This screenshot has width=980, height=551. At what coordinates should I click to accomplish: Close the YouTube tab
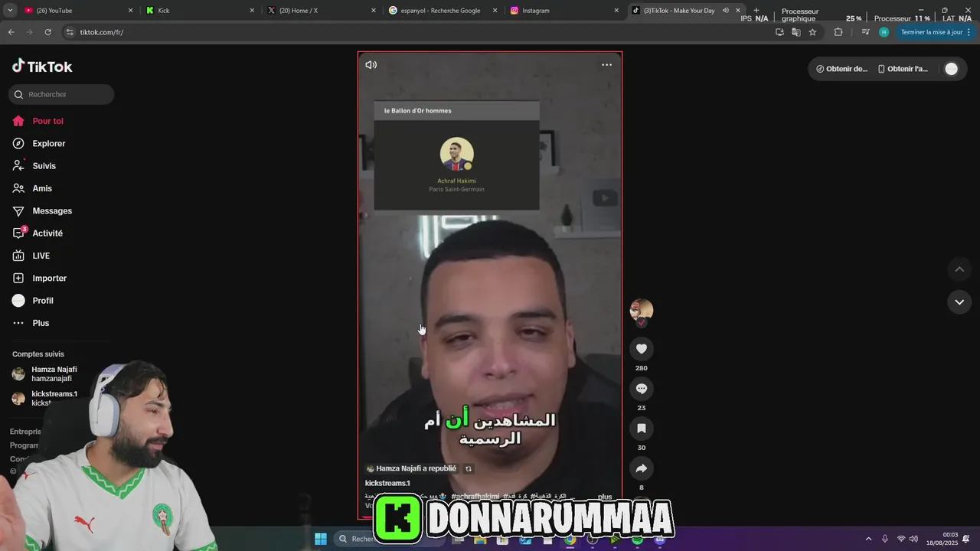coord(130,11)
